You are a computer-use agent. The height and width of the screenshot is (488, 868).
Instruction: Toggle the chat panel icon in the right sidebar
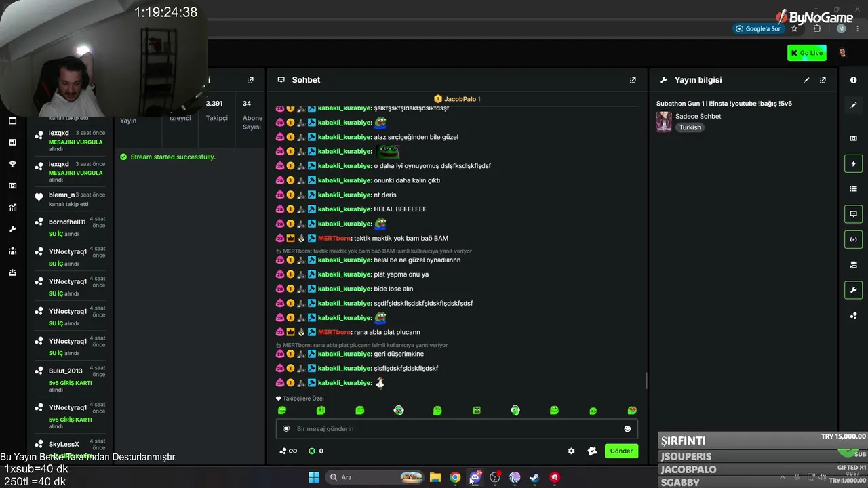853,214
